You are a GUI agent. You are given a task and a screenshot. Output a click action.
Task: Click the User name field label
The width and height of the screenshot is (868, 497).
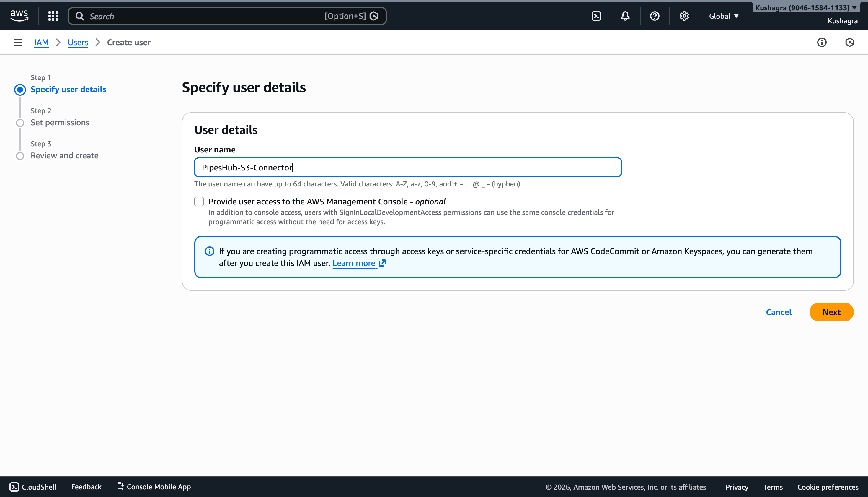coord(215,150)
